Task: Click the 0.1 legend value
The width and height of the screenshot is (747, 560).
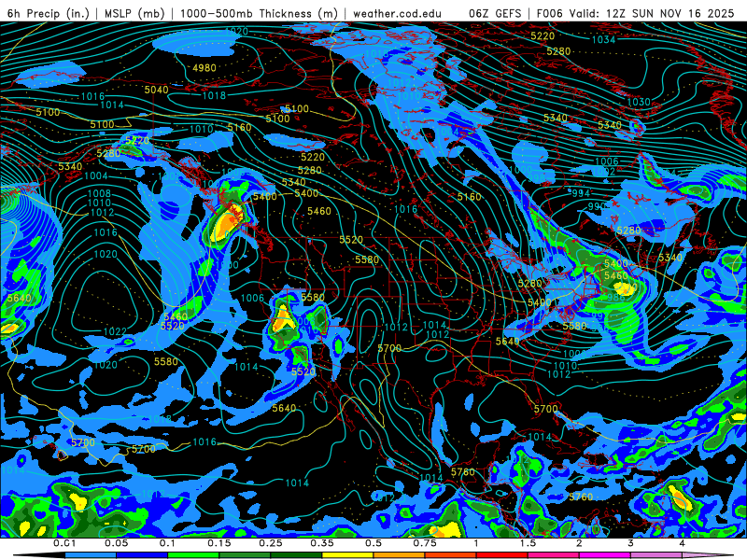Action: 168,543
